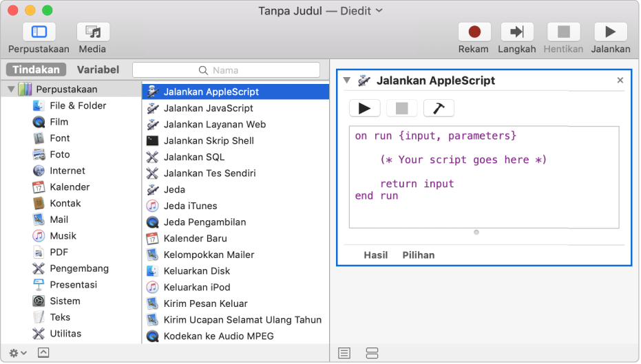Click the script area resize handle
This screenshot has height=364, width=641.
476,233
